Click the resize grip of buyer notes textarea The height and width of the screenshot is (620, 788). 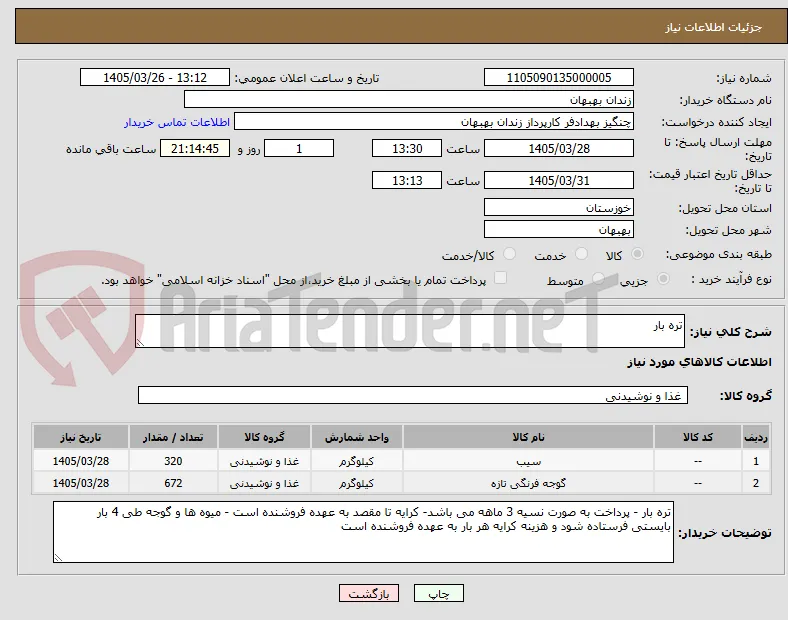point(58,557)
